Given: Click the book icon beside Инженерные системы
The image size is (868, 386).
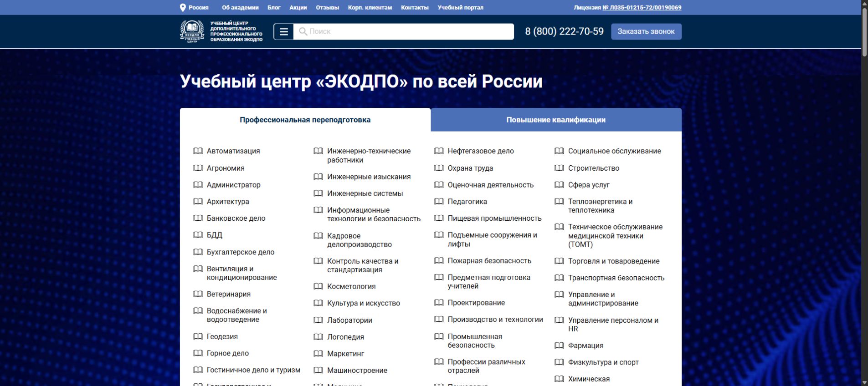Looking at the screenshot, I should coord(318,193).
